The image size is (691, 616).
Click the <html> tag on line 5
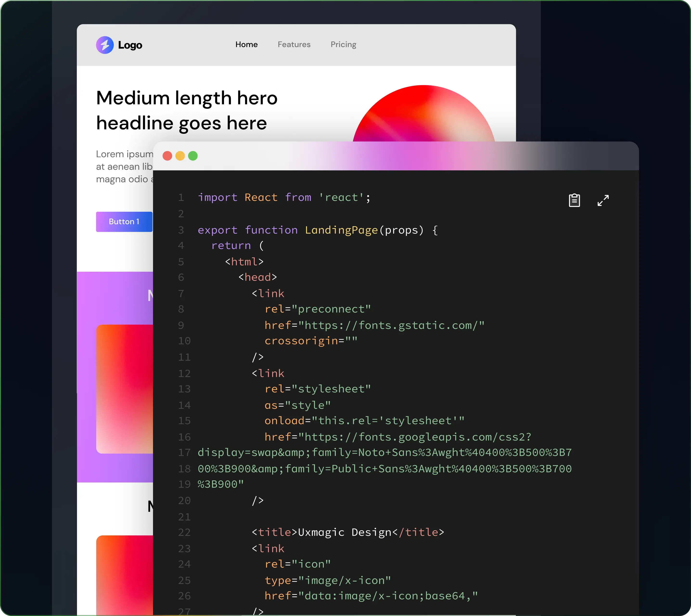[244, 262]
